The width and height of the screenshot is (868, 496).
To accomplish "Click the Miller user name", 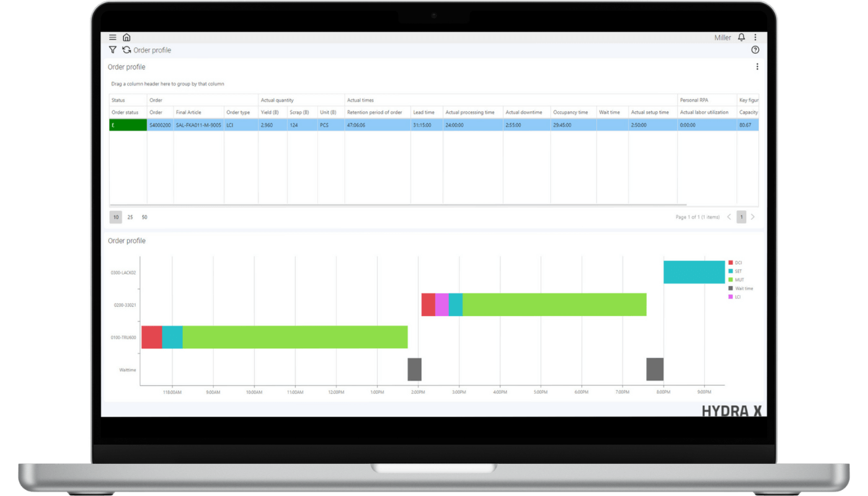I will [x=722, y=38].
